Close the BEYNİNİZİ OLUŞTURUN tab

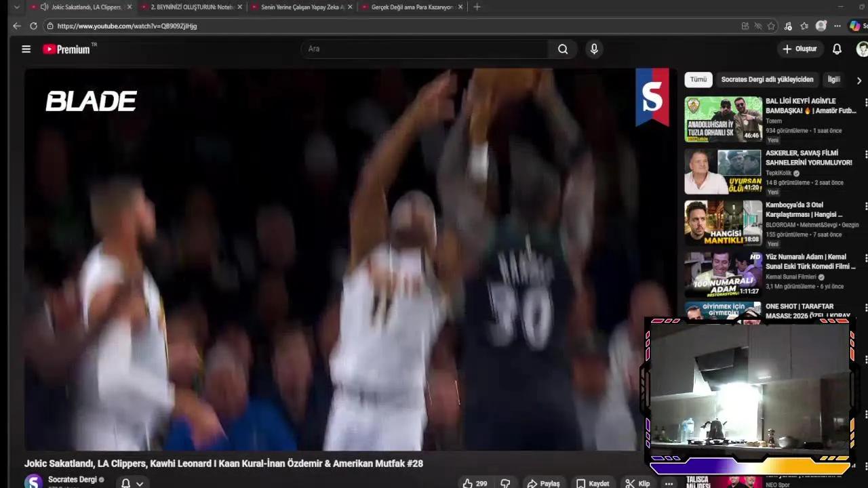point(239,7)
